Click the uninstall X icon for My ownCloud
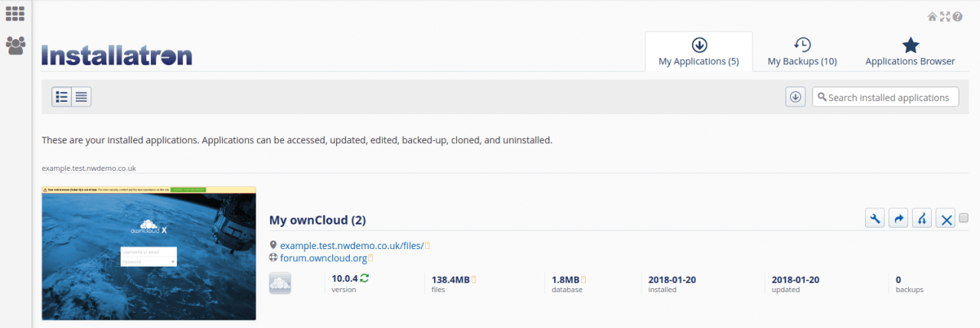Image resolution: width=980 pixels, height=328 pixels. click(946, 219)
